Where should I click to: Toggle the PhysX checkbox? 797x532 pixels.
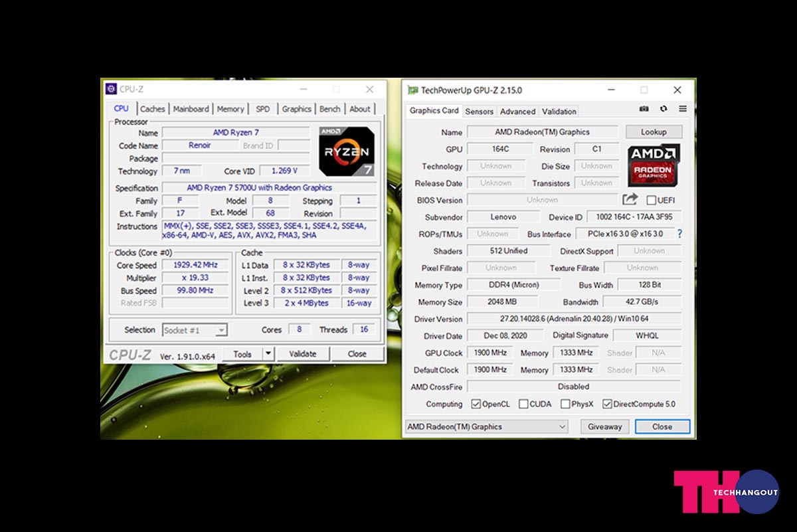click(565, 404)
